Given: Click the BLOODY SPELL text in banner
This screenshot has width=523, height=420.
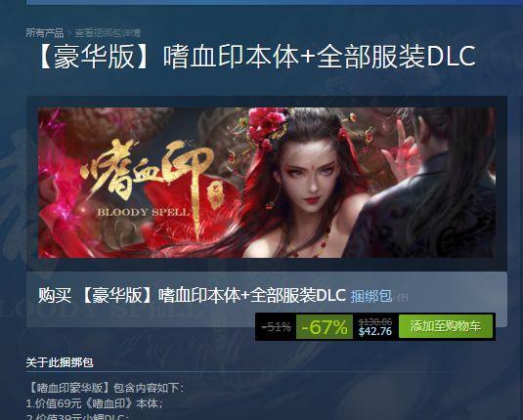Looking at the screenshot, I should click(144, 212).
